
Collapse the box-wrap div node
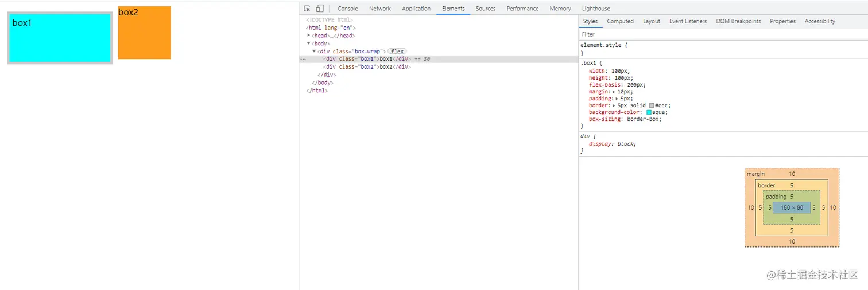[314, 51]
